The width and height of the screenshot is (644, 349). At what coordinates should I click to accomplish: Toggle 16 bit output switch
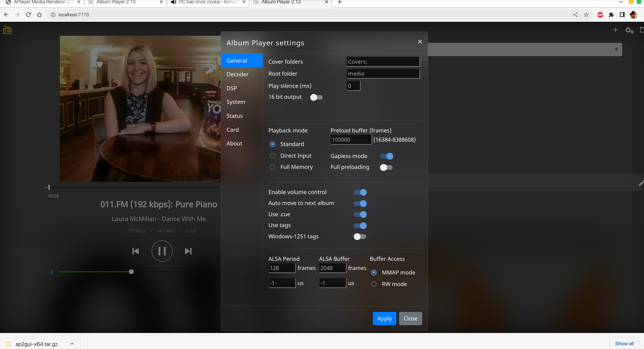point(316,97)
